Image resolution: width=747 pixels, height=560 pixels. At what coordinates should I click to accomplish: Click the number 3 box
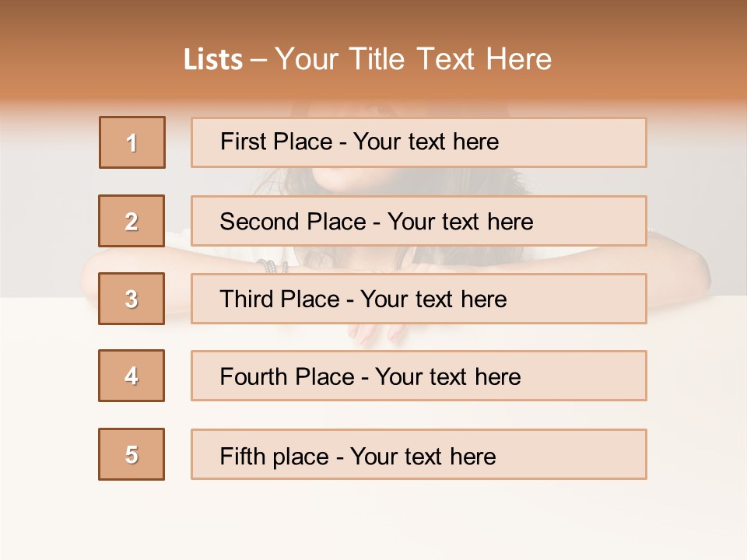132,299
